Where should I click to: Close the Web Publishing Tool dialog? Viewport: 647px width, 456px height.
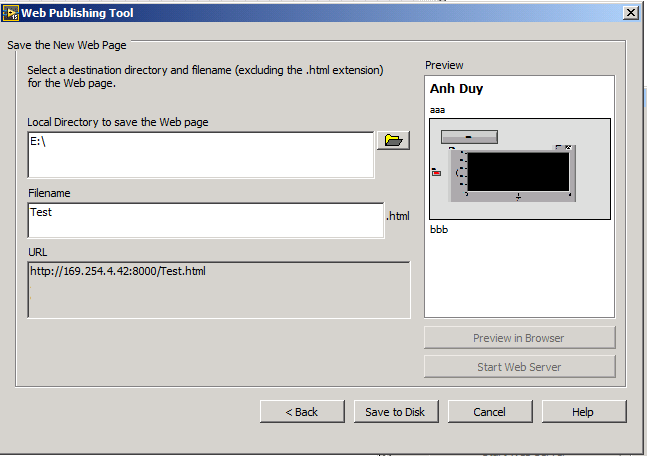[630, 13]
